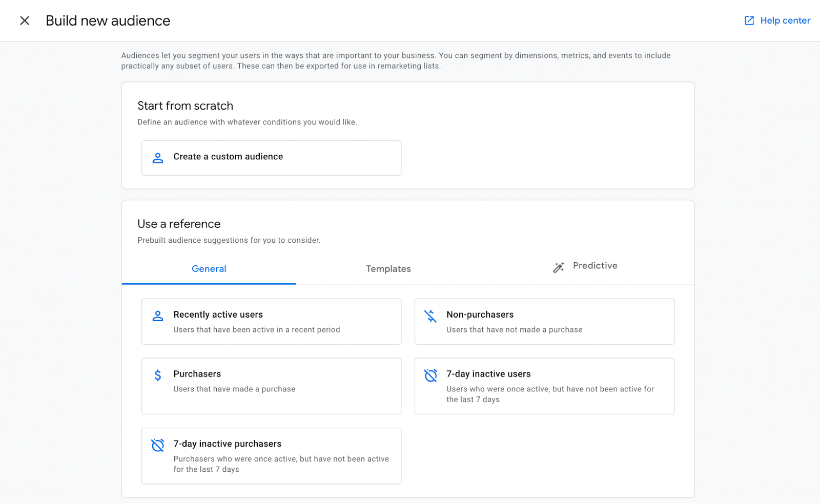This screenshot has width=820, height=504.
Task: Click the clock-off icon on 7-day inactive purchasers
Action: point(157,445)
